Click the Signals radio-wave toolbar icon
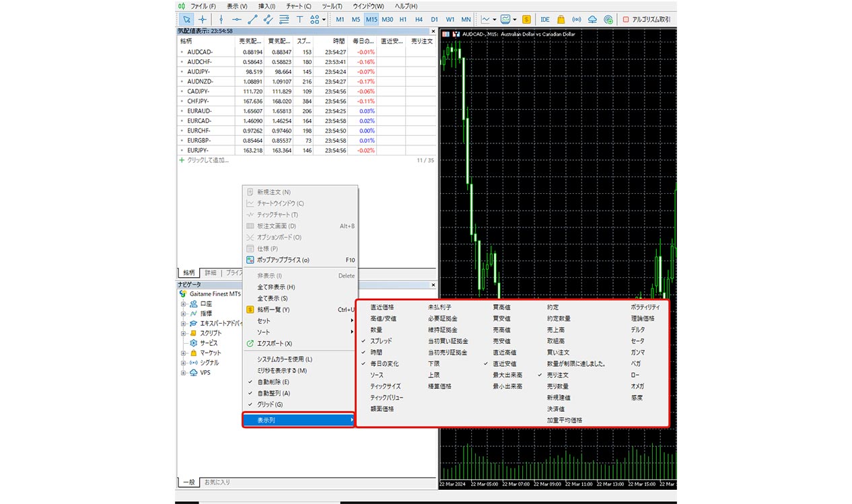Viewport: 852px width, 504px height. pyautogui.click(x=576, y=20)
